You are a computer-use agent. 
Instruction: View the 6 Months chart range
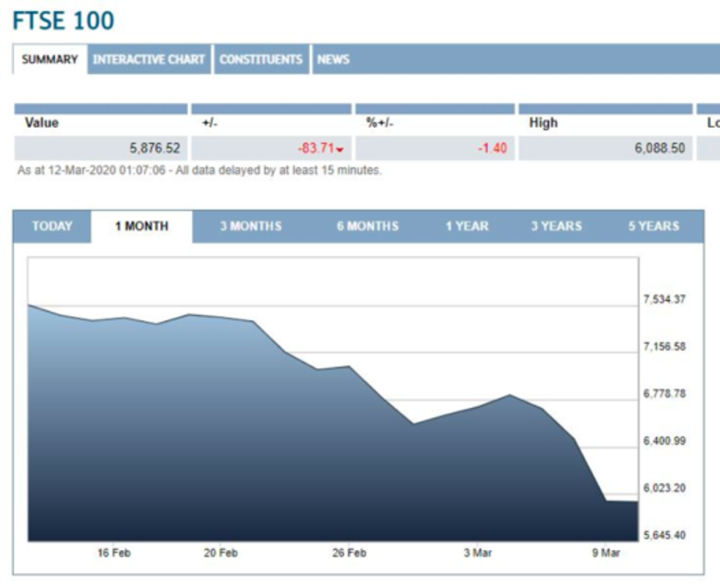point(367,226)
